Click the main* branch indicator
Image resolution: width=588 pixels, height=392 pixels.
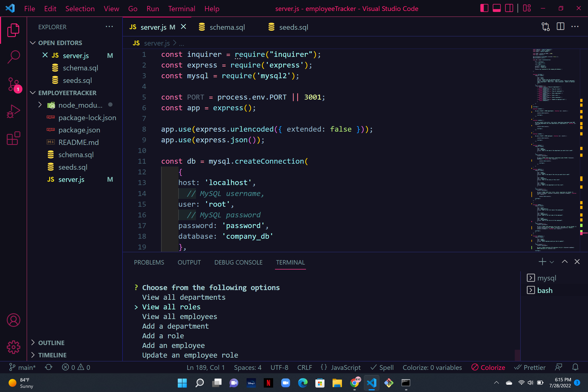coord(22,367)
